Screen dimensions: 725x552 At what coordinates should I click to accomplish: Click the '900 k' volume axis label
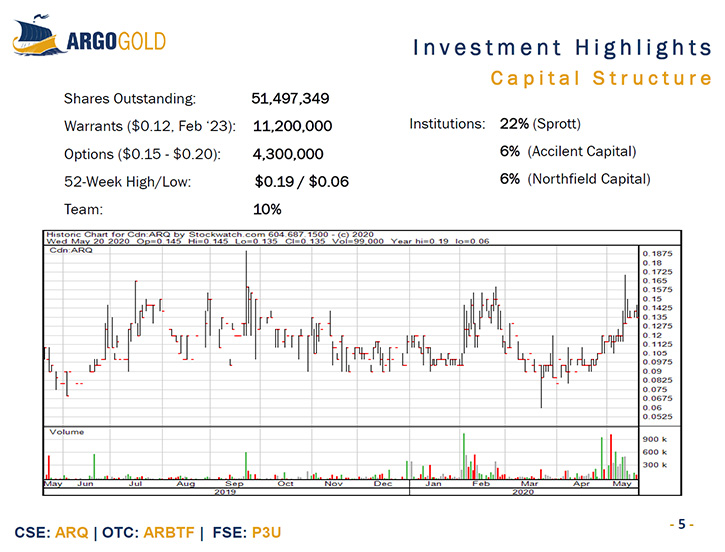click(654, 439)
